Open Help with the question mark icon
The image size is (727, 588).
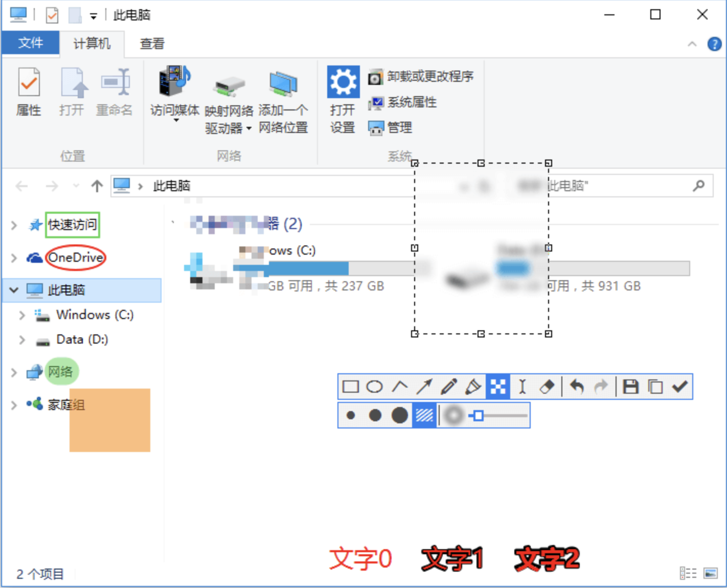pos(714,44)
